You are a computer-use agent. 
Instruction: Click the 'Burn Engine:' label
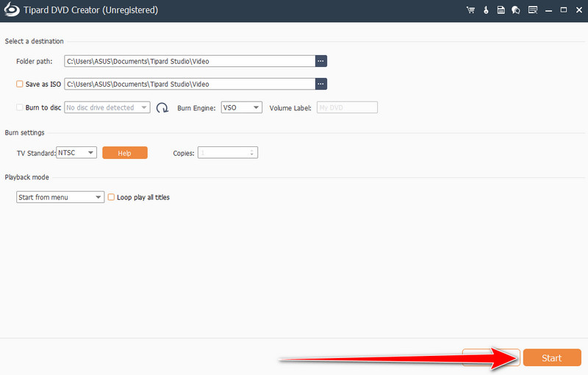[x=196, y=108]
